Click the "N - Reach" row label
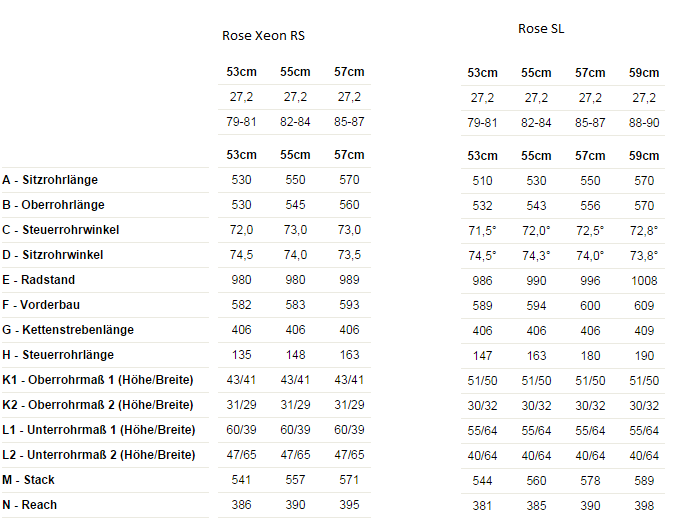 pos(30,505)
